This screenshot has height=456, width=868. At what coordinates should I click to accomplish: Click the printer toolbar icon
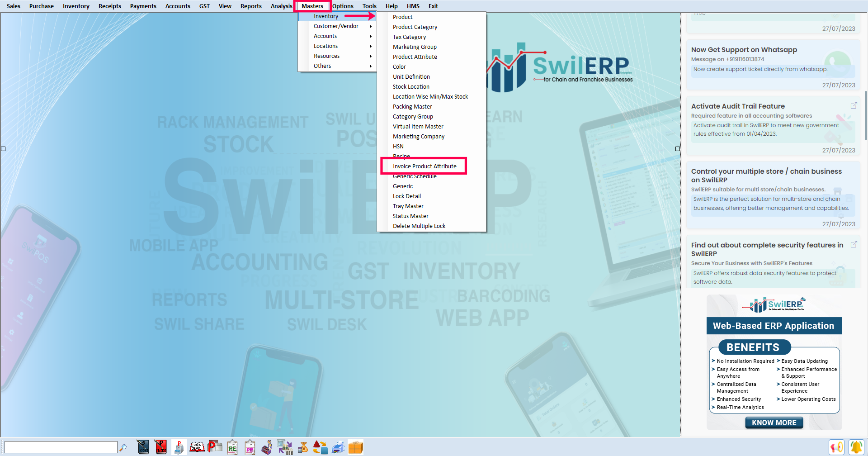click(x=338, y=447)
